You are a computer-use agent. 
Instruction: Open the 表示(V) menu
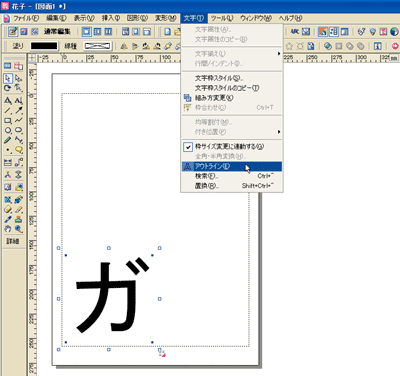click(x=84, y=18)
